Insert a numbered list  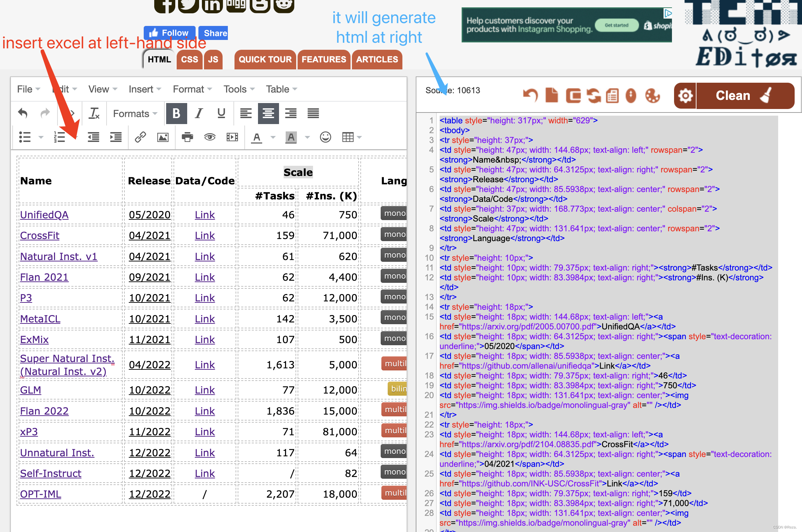click(59, 137)
